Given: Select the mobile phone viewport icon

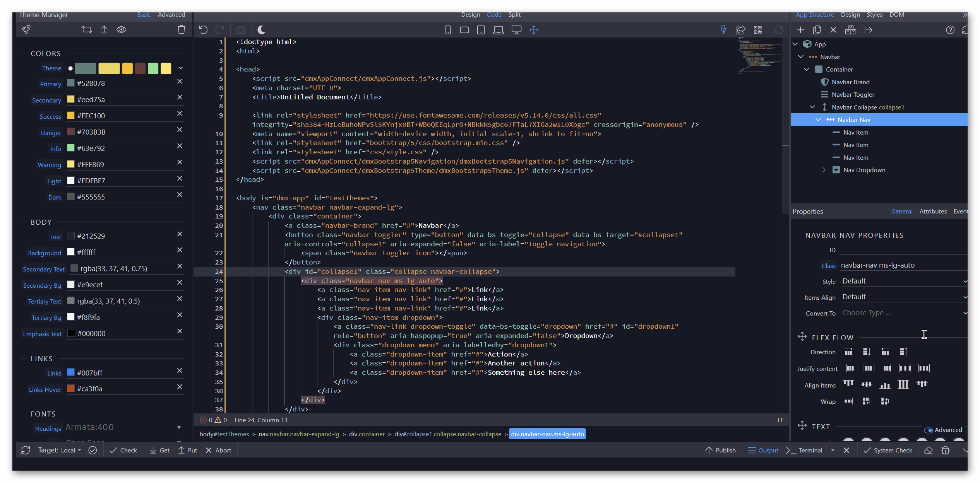Looking at the screenshot, I should pos(448,30).
